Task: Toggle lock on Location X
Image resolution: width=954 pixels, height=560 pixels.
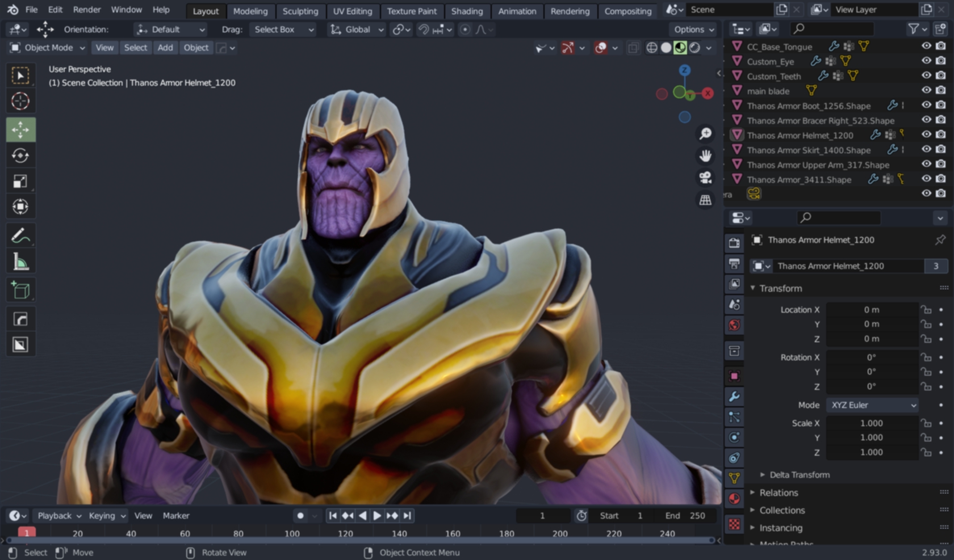Action: point(926,310)
